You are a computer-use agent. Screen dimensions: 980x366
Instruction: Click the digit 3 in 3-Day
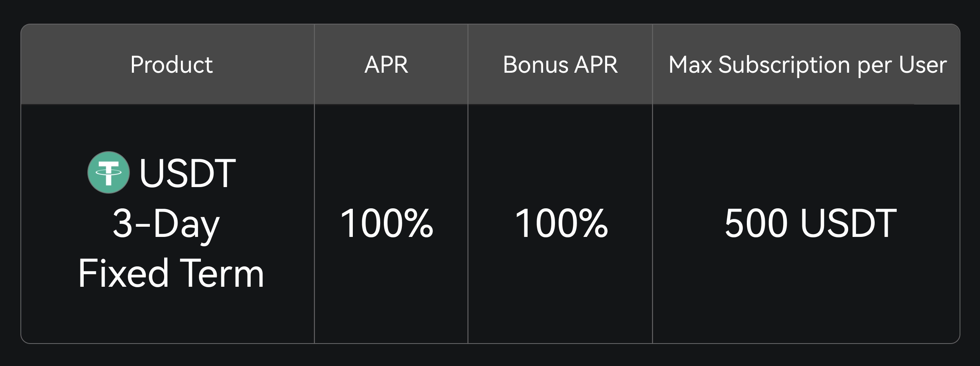click(122, 224)
